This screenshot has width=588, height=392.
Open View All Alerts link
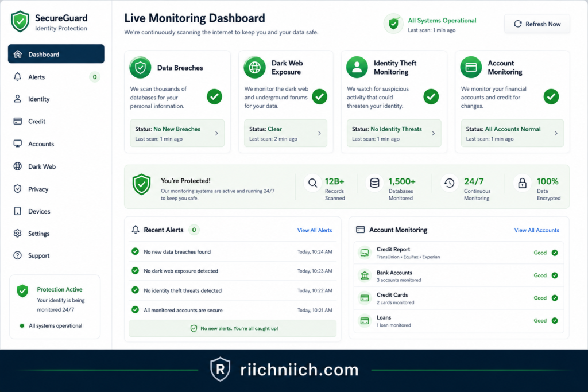tap(315, 230)
